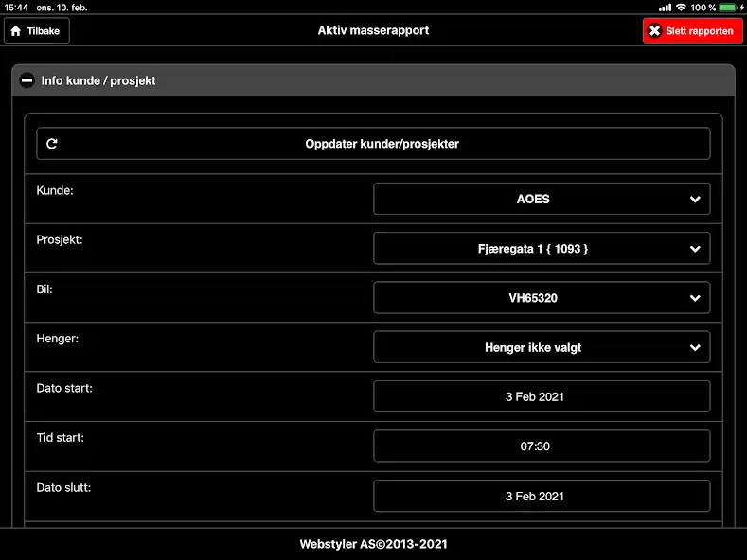Click the Tid start: label
The width and height of the screenshot is (747, 560).
[x=60, y=438]
